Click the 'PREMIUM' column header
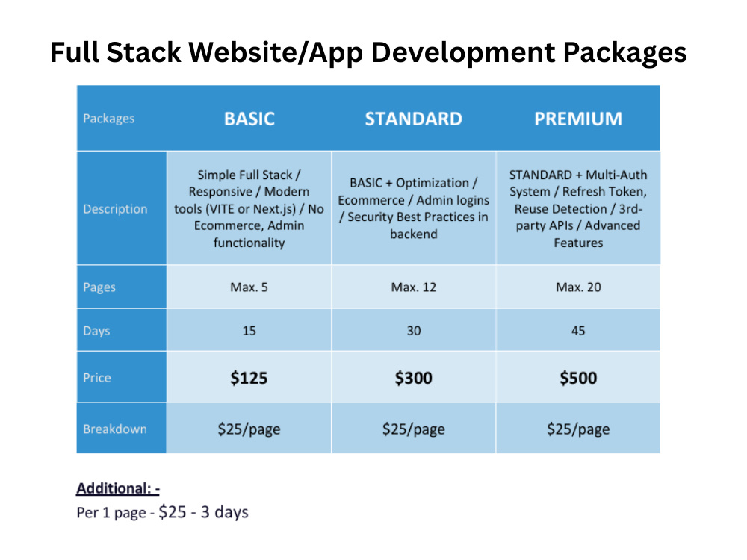Screen dimensions: 747x560 click(x=578, y=118)
